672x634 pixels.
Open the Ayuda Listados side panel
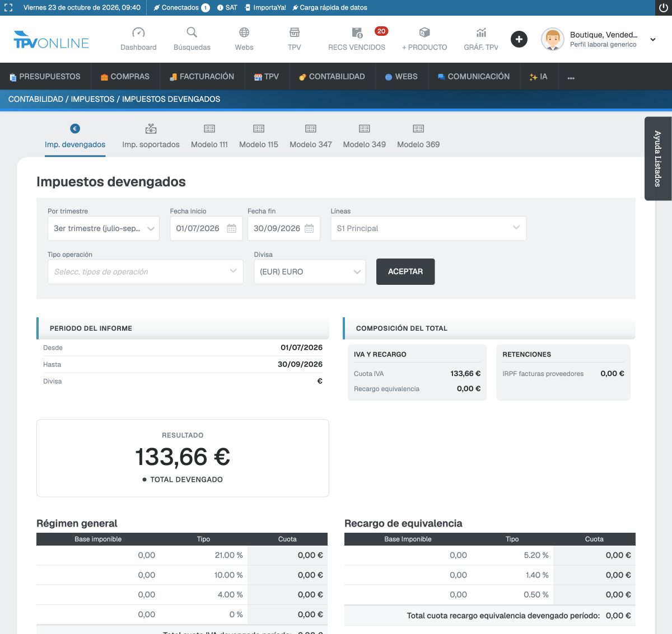pyautogui.click(x=658, y=158)
